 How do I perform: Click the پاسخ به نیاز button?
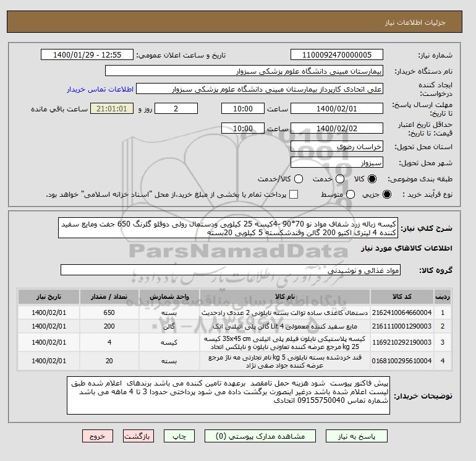coord(357,436)
